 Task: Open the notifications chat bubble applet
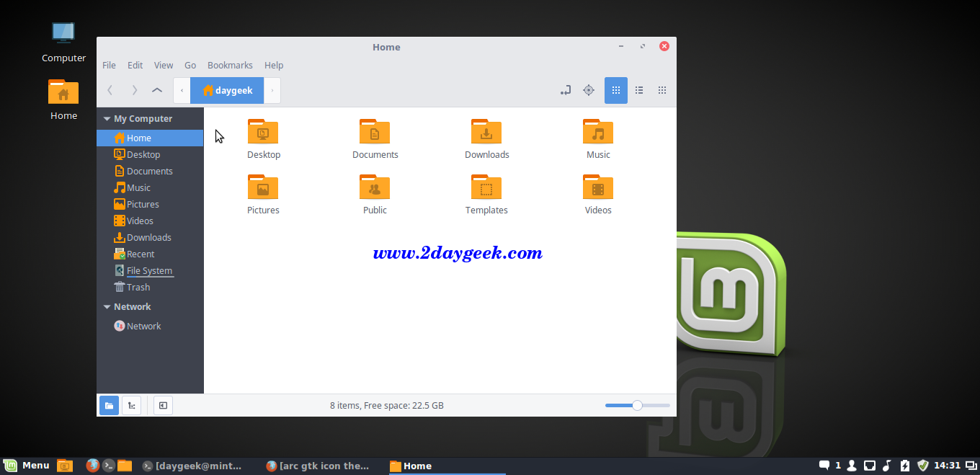click(824, 466)
